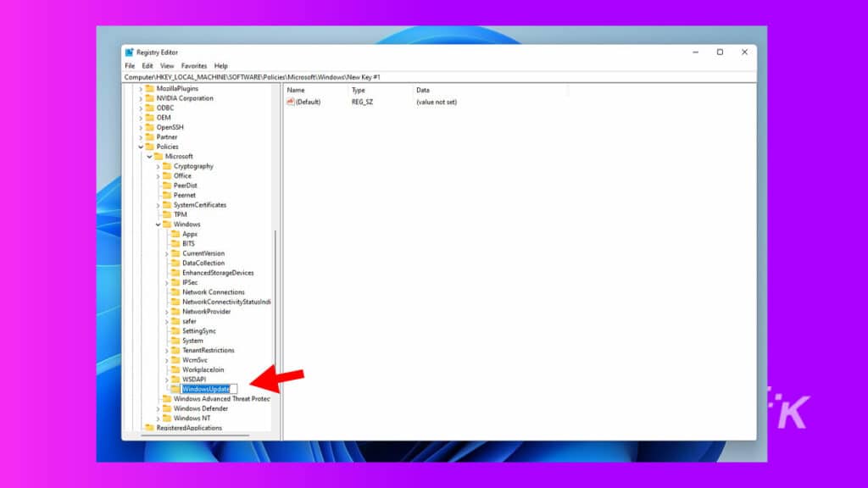
Task: Expand the Windows Defender key
Action: [158, 408]
